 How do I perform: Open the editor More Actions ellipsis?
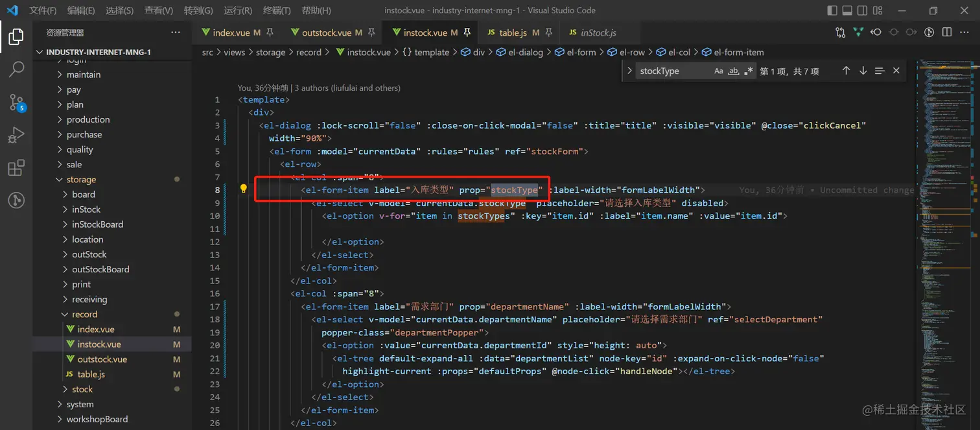[964, 32]
